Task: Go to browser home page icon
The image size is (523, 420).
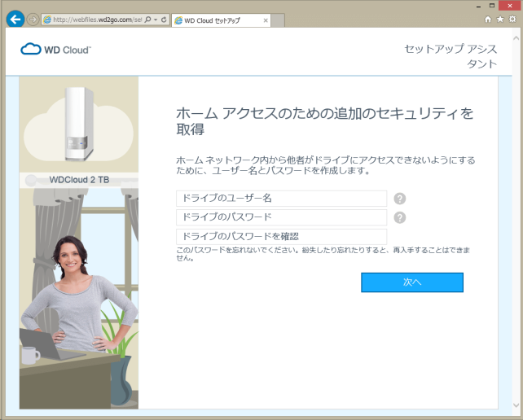Action: pos(488,20)
